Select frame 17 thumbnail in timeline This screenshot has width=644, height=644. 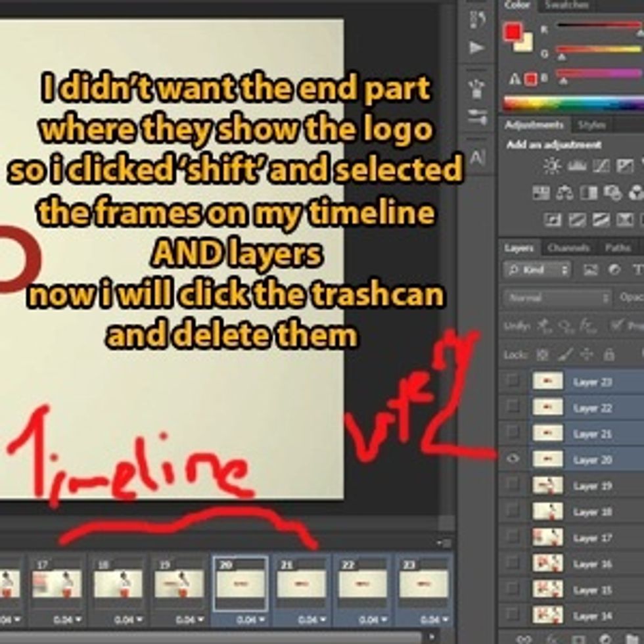click(x=57, y=584)
